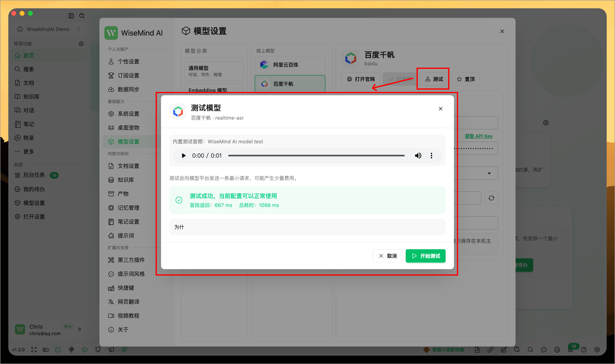Click 安装小龙虾技能 in status bar

click(444, 350)
